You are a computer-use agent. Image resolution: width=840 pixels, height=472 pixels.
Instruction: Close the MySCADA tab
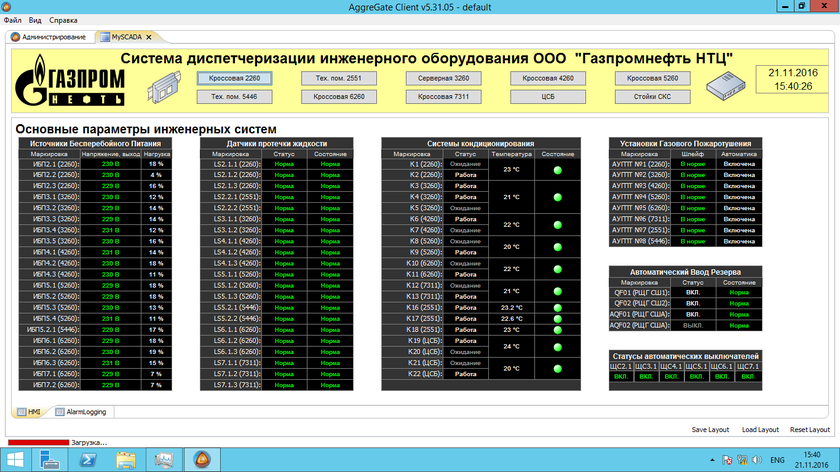[148, 36]
